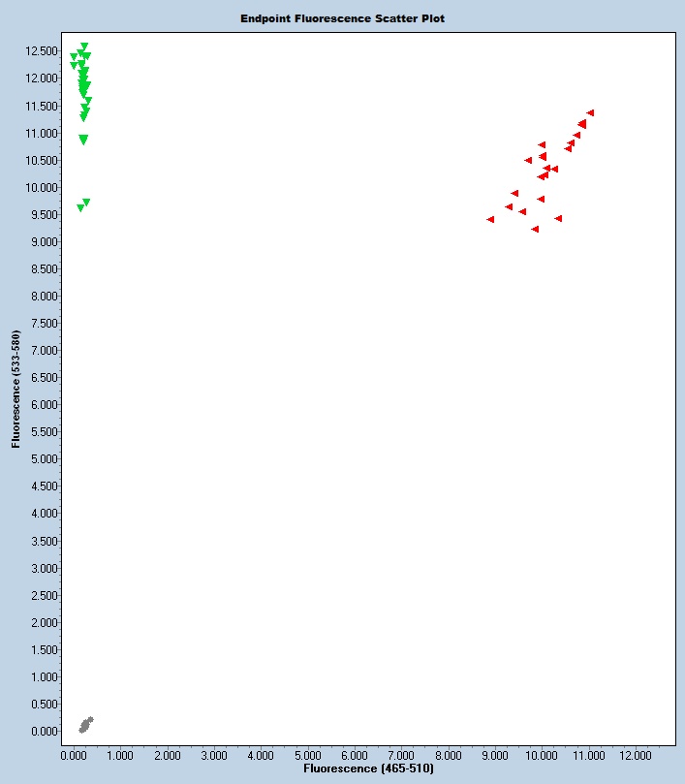Select the lowest green triangle data point
This screenshot has height=784, width=685.
80,208
